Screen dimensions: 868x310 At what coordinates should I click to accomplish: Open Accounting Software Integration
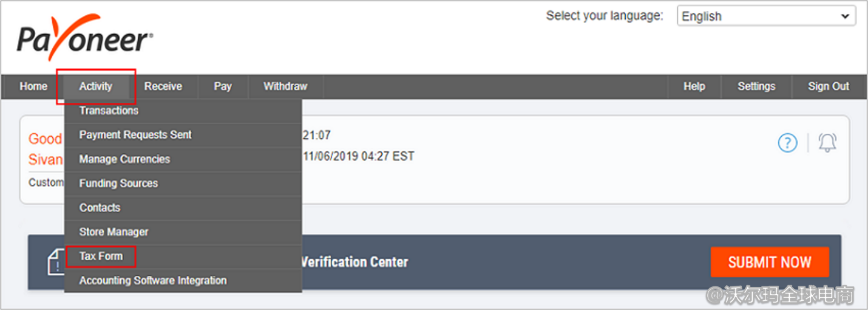tap(153, 280)
